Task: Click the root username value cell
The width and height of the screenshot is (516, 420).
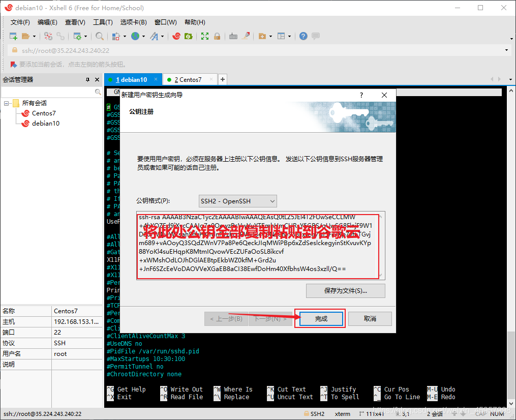Action: pyautogui.click(x=77, y=354)
